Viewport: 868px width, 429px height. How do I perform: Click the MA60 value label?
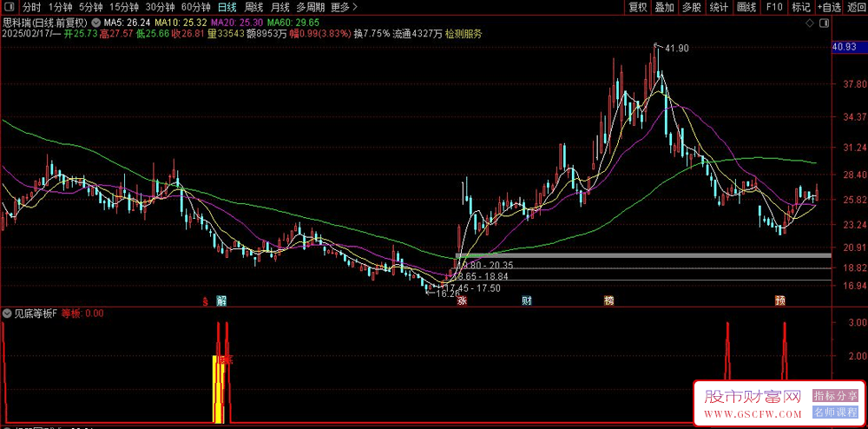pyautogui.click(x=293, y=23)
